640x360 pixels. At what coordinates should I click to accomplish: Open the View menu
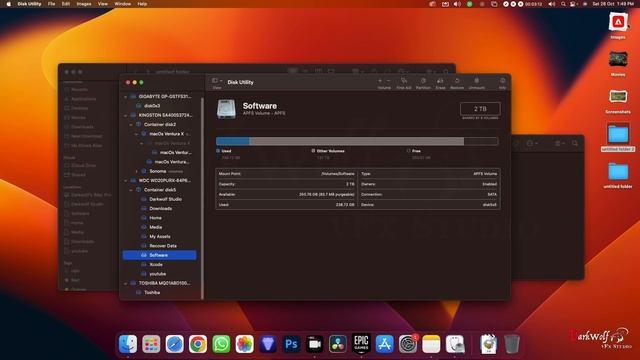102,4
